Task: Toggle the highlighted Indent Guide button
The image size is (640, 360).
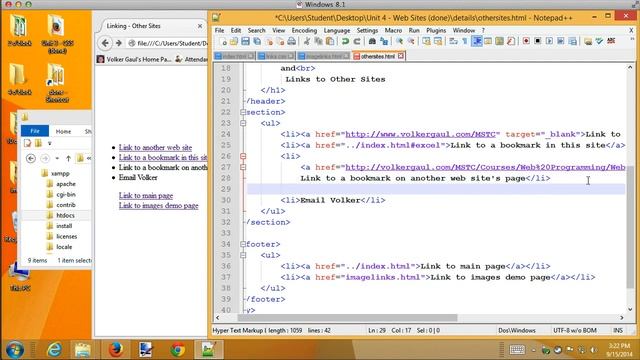Action: [x=476, y=41]
